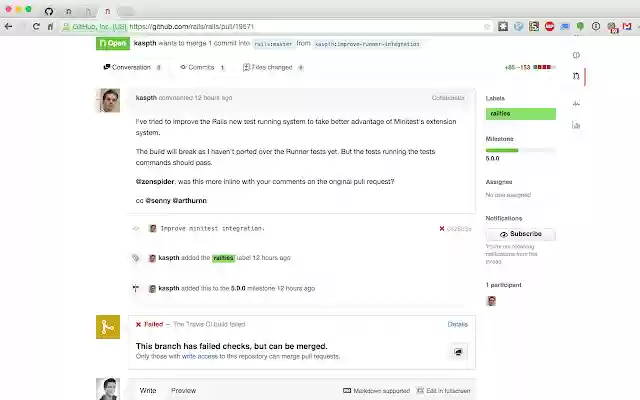Click the participant avatar in sidebar
Image resolution: width=640 pixels, height=400 pixels.
point(491,301)
